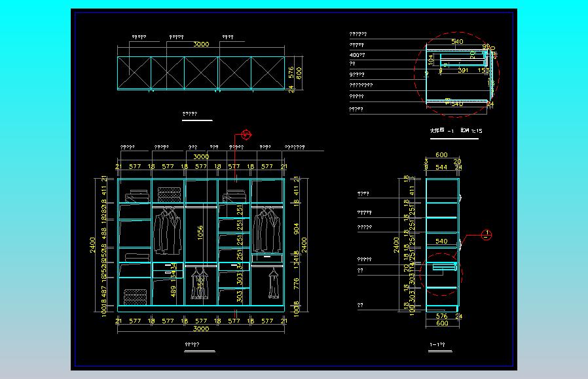Click the 600 dimension at the section's bottom
Image resolution: width=588 pixels, height=379 pixels.
click(x=442, y=323)
